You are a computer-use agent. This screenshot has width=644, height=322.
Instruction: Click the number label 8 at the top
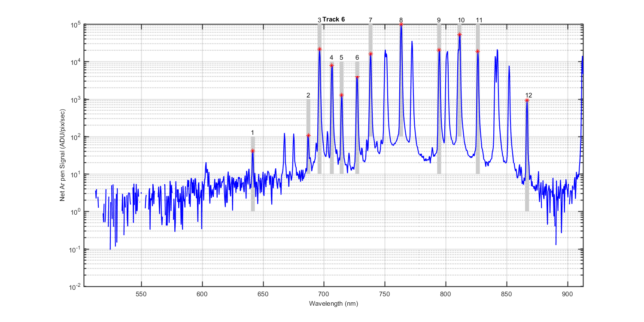point(401,20)
